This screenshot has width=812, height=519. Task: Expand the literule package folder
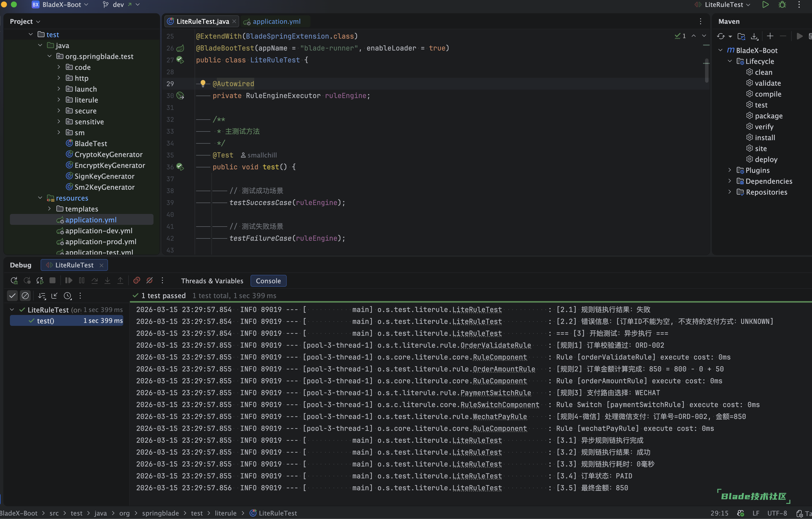59,100
